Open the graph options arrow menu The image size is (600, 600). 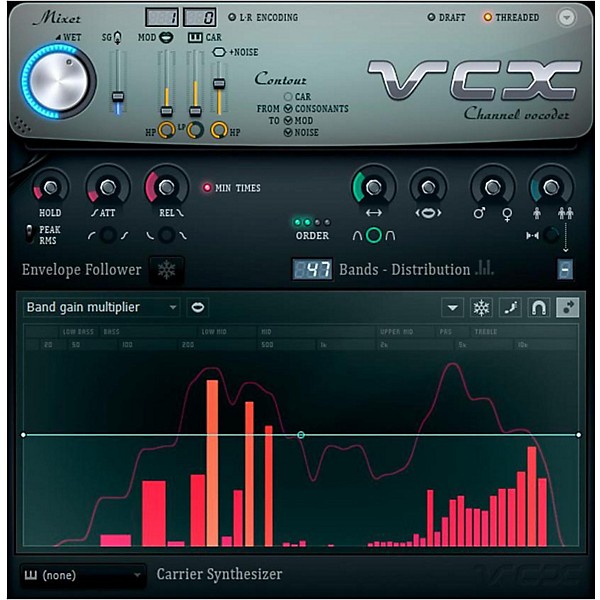453,308
